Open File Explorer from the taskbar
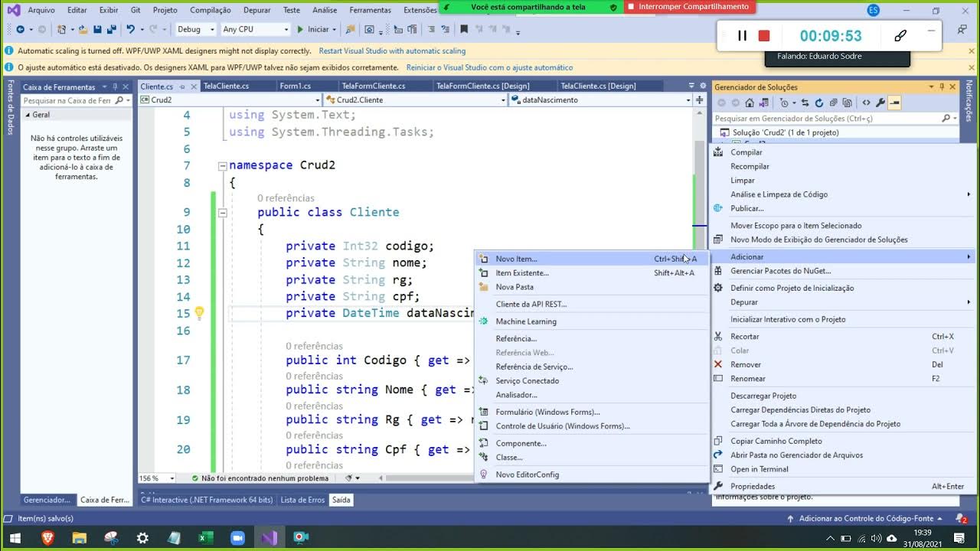Image resolution: width=980 pixels, height=551 pixels. [x=80, y=538]
